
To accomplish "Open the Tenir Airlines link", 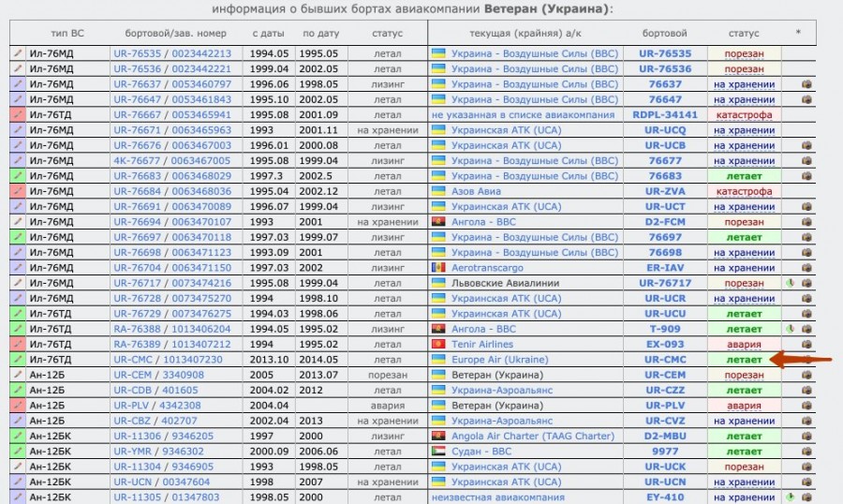I will (482, 344).
